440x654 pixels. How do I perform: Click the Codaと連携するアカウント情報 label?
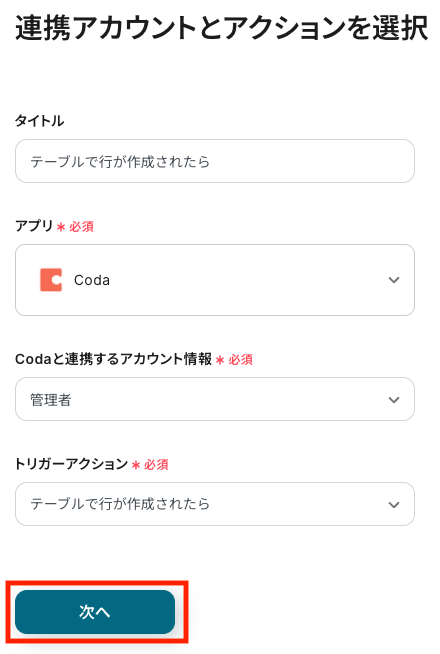[x=113, y=359]
